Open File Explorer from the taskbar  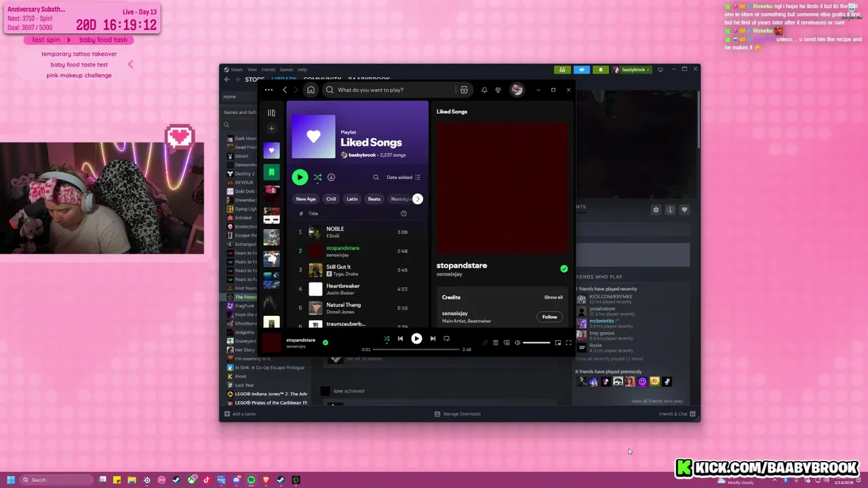[132, 480]
